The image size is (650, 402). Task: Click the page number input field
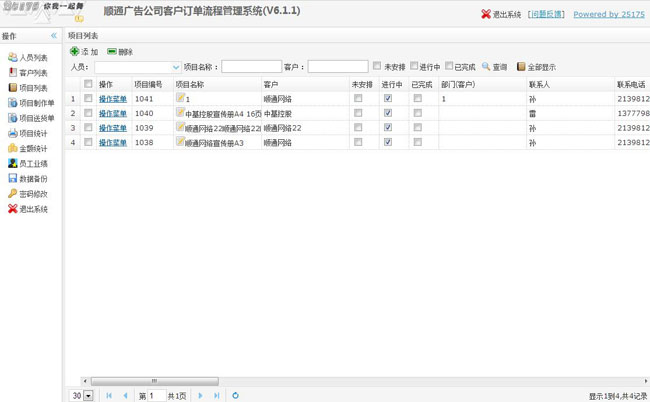pos(157,396)
